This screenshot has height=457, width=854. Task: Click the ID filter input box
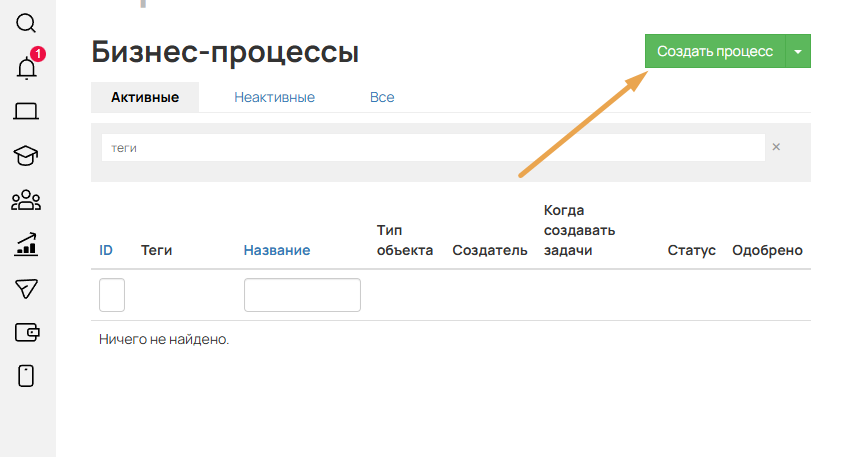pyautogui.click(x=112, y=295)
